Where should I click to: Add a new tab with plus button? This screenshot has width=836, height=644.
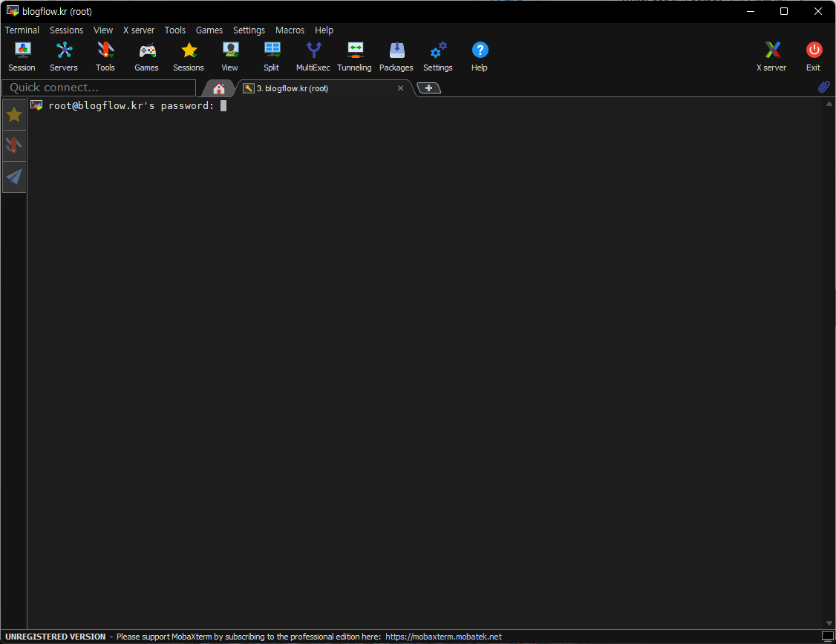428,88
